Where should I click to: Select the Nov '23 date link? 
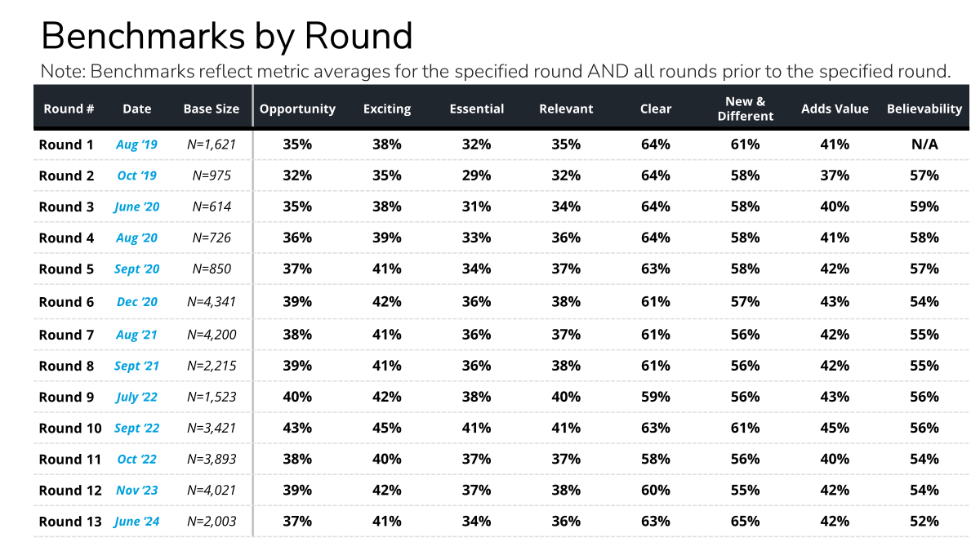tap(136, 491)
